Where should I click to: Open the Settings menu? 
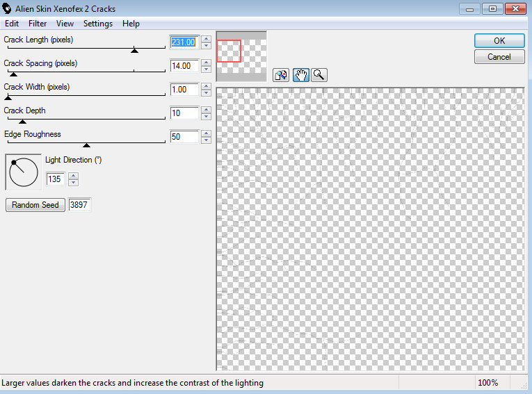(x=98, y=24)
